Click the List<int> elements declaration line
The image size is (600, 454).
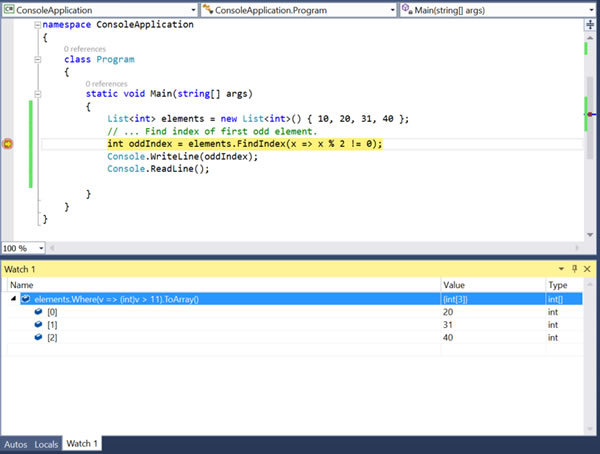click(x=258, y=119)
